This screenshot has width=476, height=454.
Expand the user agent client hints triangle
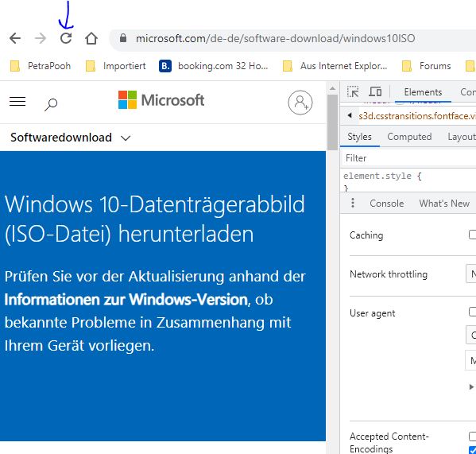coord(471,386)
